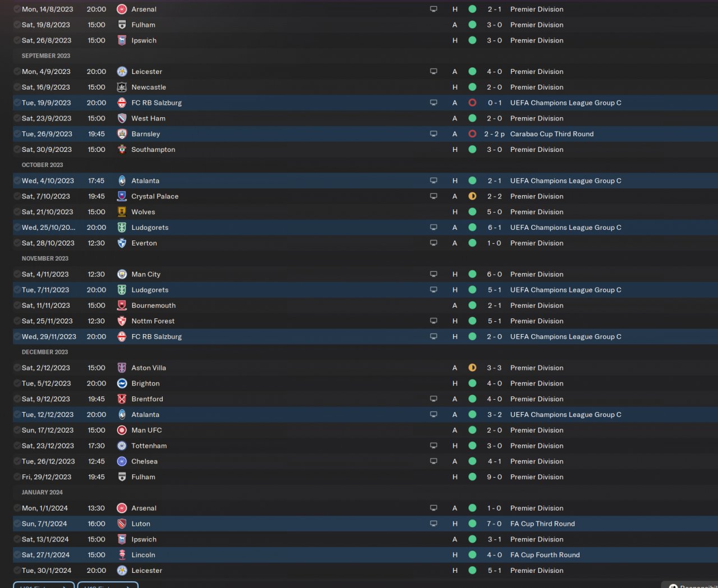Click the UEFA Champions League Group C label for Atalanta away

pyautogui.click(x=565, y=415)
